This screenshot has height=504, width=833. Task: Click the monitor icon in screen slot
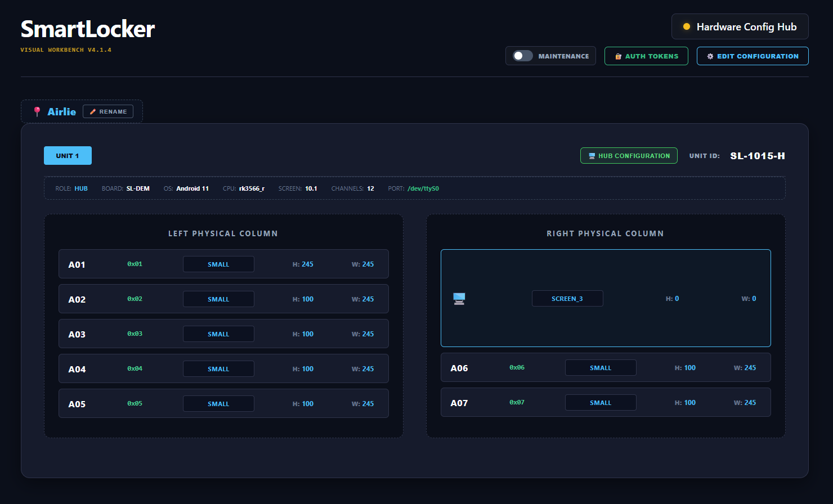(459, 299)
